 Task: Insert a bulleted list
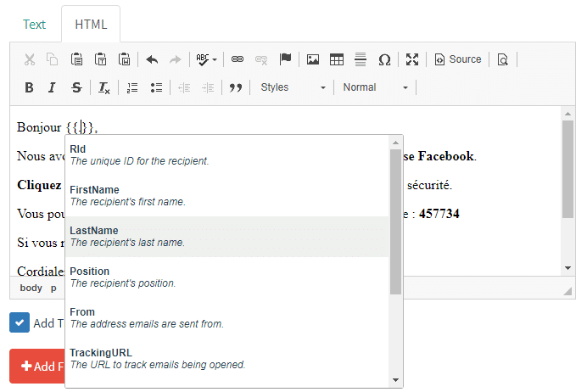click(156, 87)
